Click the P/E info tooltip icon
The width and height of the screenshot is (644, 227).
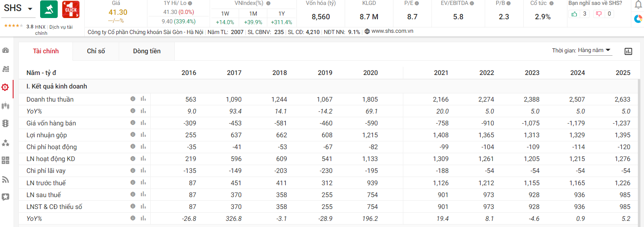(x=417, y=3)
